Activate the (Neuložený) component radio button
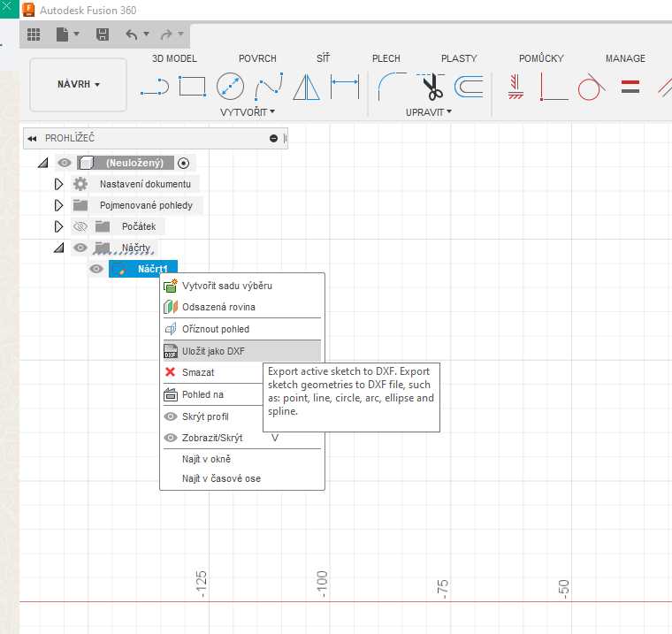The image size is (672, 634). click(183, 163)
